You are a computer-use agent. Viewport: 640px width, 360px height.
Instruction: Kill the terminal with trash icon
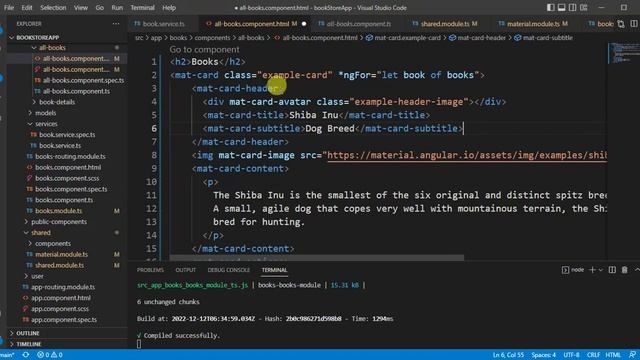[624, 270]
